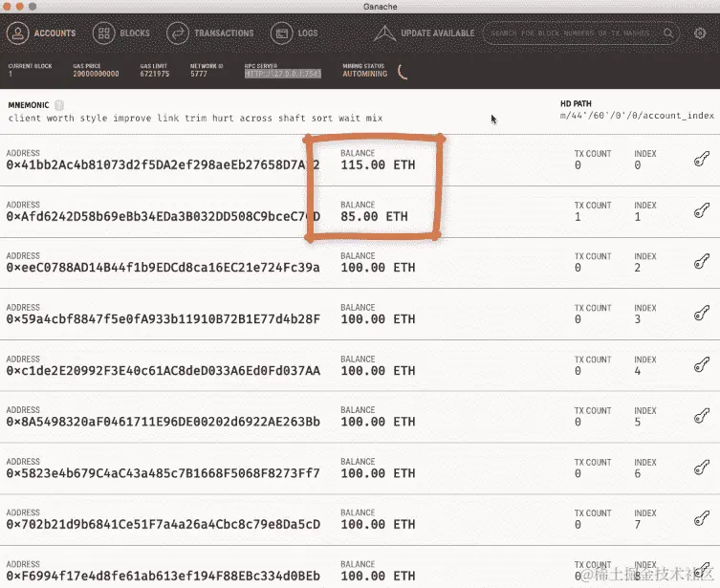
Task: Copy mnemonic using icon beside MNEMONIC label
Action: coord(59,105)
